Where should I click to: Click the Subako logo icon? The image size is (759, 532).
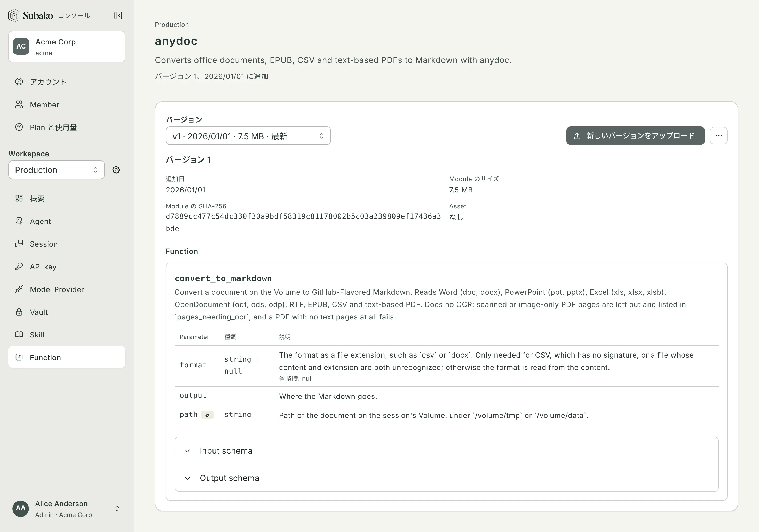(x=14, y=15)
